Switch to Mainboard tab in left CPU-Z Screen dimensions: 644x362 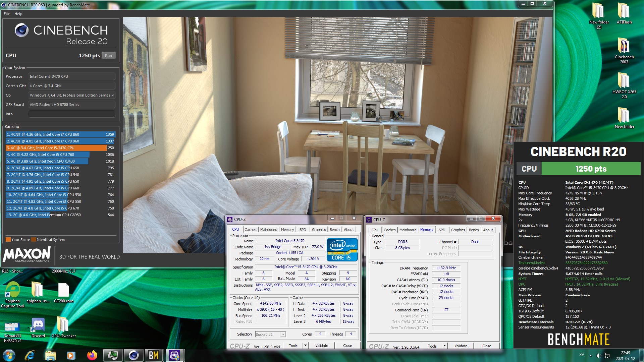[269, 230]
